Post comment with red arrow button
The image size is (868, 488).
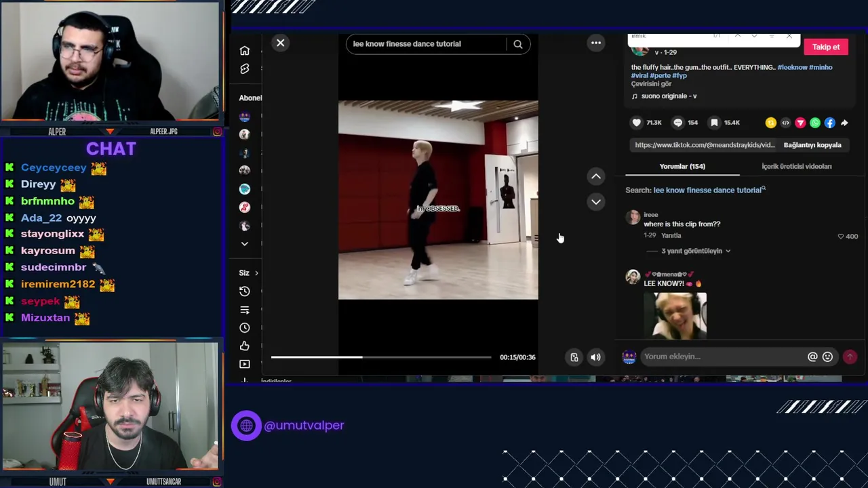850,357
